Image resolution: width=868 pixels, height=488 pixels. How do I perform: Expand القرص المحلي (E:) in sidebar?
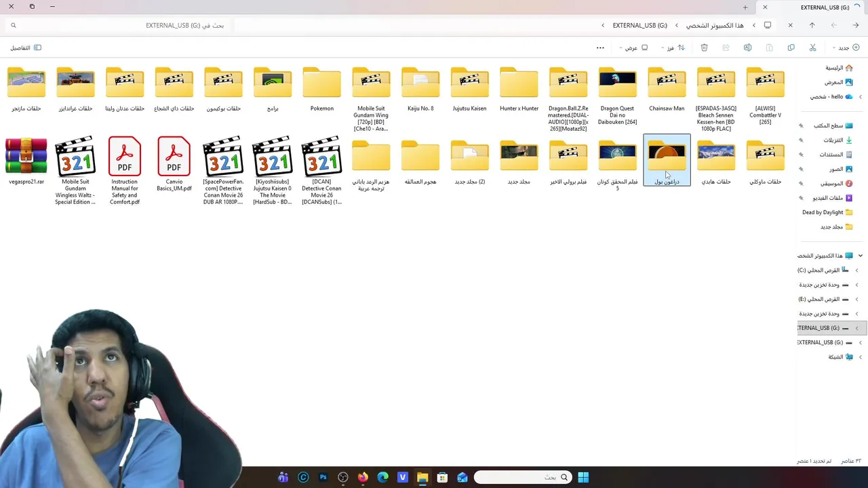click(x=856, y=300)
